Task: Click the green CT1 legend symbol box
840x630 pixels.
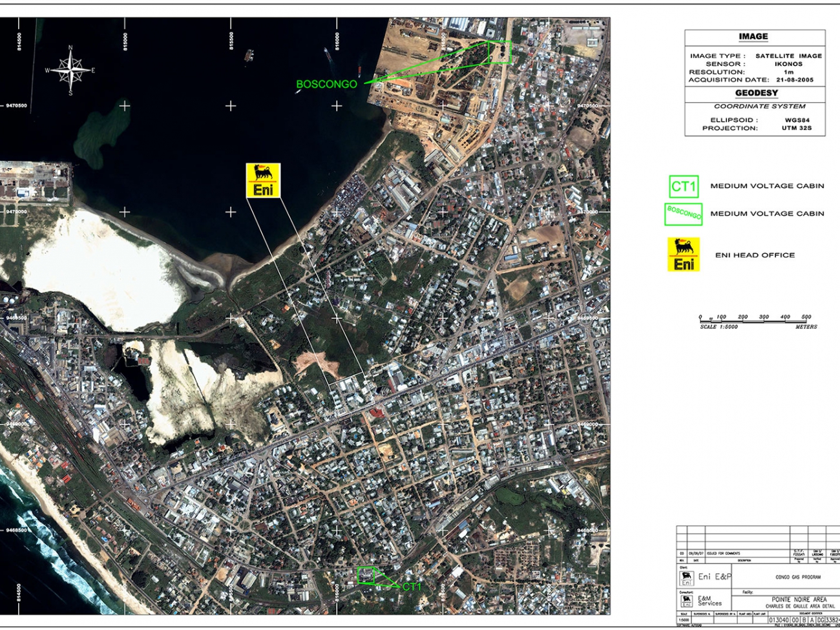Action: (x=684, y=187)
